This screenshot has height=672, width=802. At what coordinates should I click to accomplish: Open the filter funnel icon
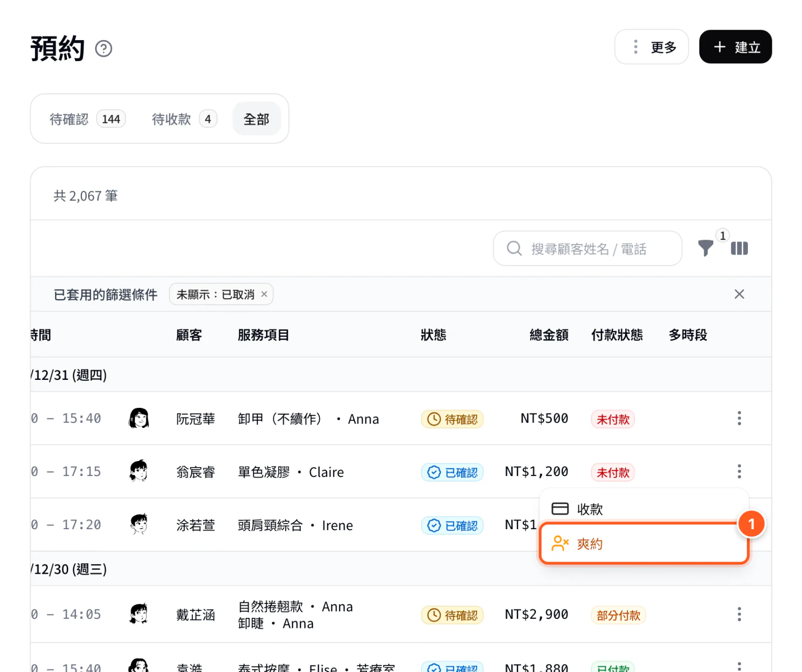[x=705, y=248]
